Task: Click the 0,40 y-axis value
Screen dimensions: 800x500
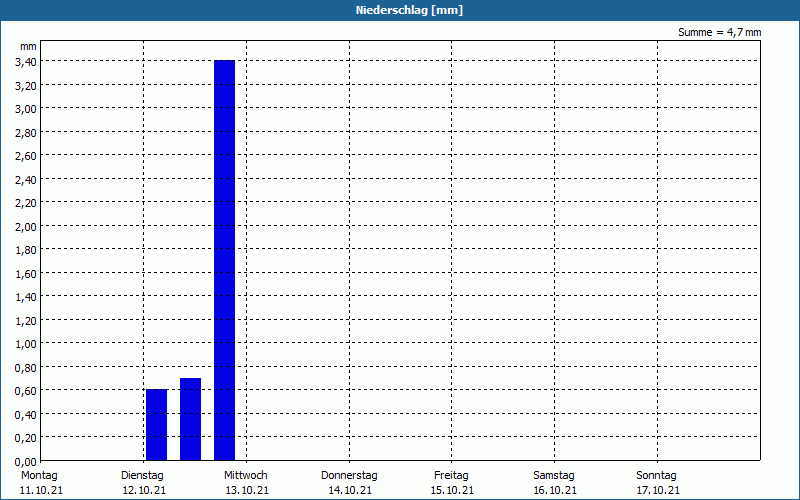Action: coord(26,415)
